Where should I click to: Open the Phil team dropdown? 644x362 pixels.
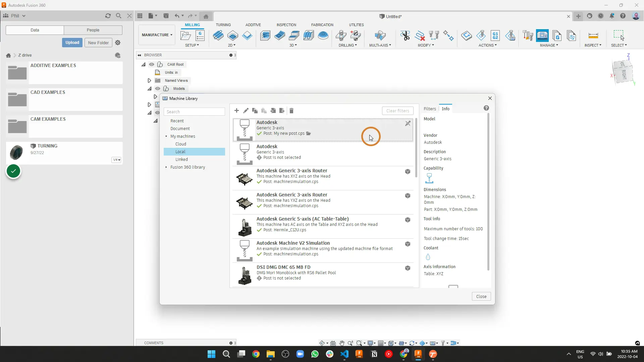[14, 16]
